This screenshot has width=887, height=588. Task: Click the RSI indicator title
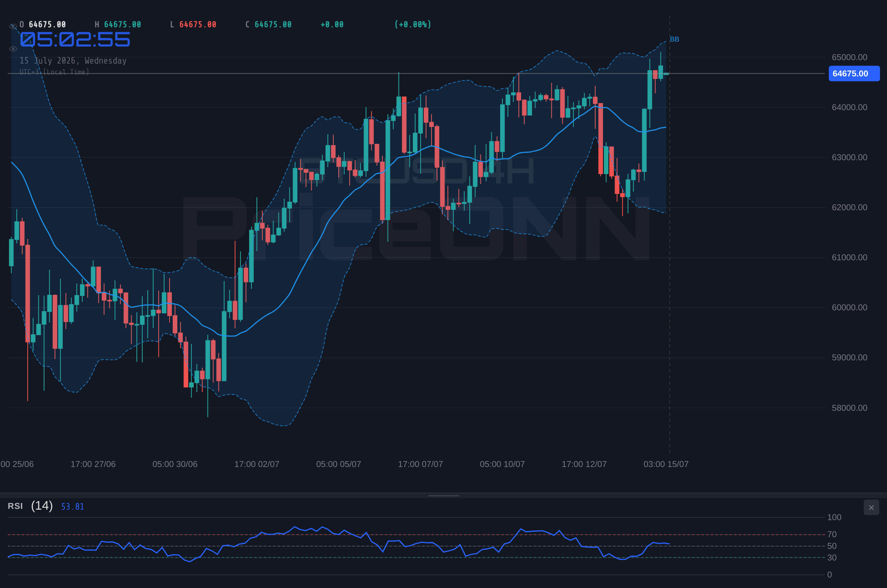point(15,506)
